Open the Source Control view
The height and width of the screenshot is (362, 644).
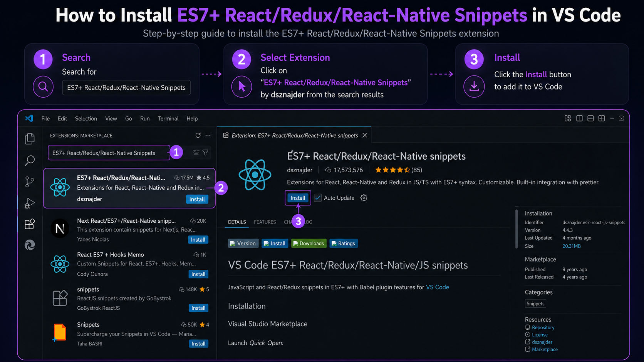point(30,182)
